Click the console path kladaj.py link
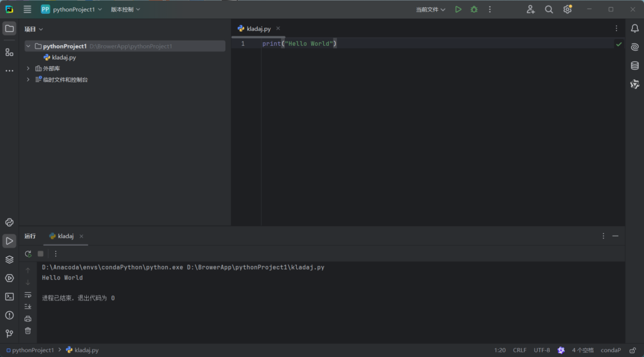644x357 pixels. (x=255, y=267)
